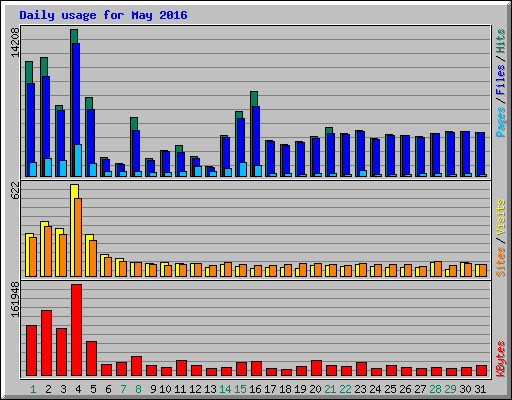Viewport: 512px width, 400px height.
Task: Click the Pages legend label
Action: [500, 122]
